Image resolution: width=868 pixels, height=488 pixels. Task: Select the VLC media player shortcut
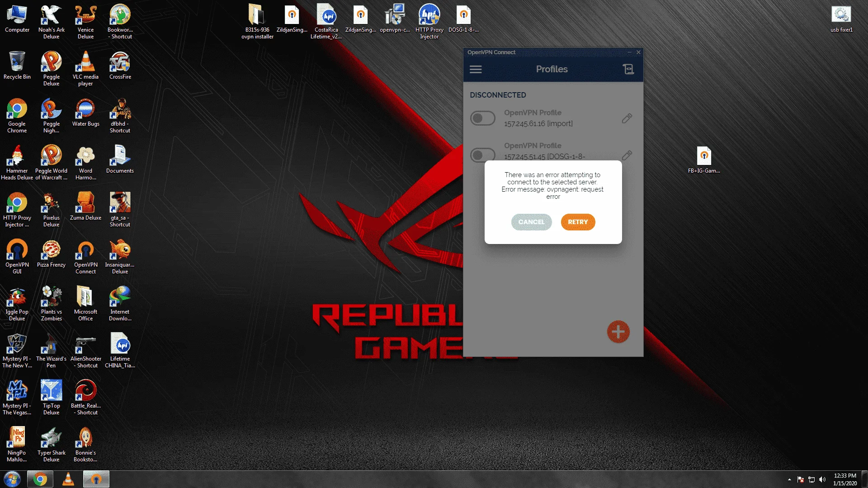pyautogui.click(x=85, y=68)
